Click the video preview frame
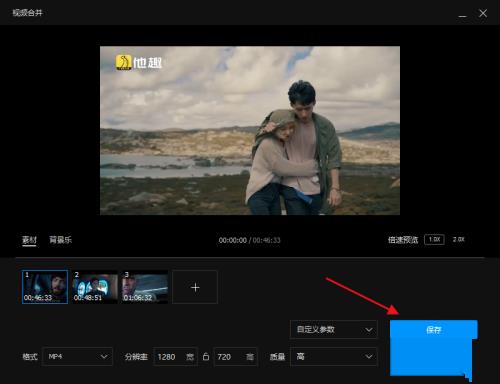500x384 pixels. coord(250,130)
